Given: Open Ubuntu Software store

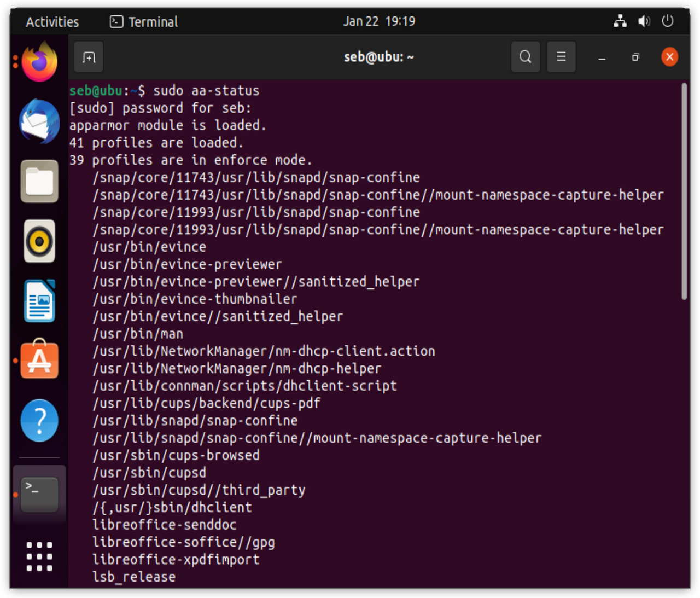Looking at the screenshot, I should [x=39, y=360].
